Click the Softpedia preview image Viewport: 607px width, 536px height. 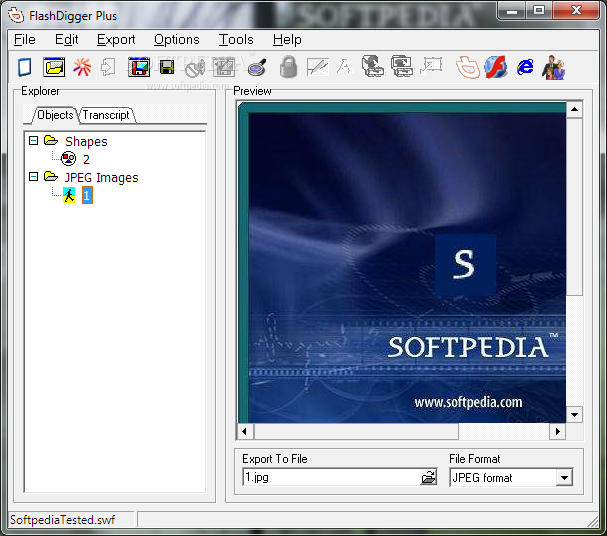point(402,262)
